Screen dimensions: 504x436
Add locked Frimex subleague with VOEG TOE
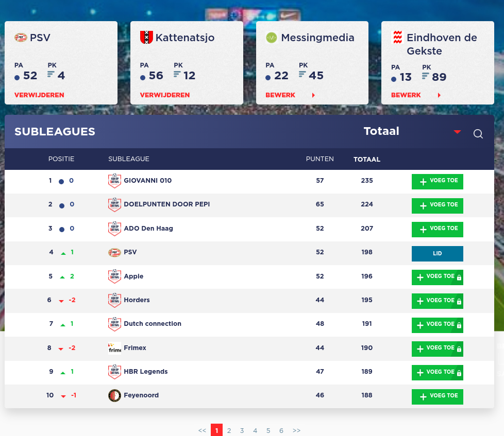(x=438, y=349)
